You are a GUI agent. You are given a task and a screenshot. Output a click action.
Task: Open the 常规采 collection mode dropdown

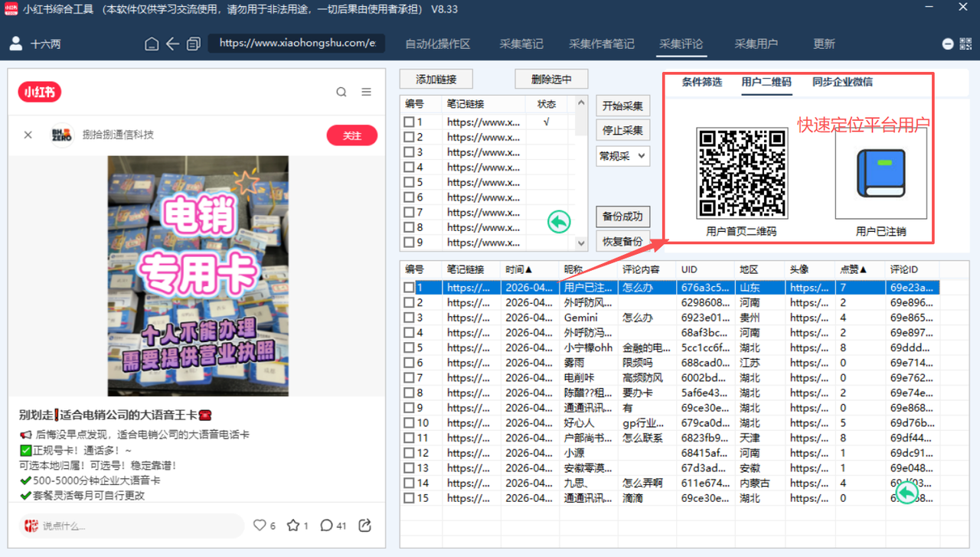622,156
